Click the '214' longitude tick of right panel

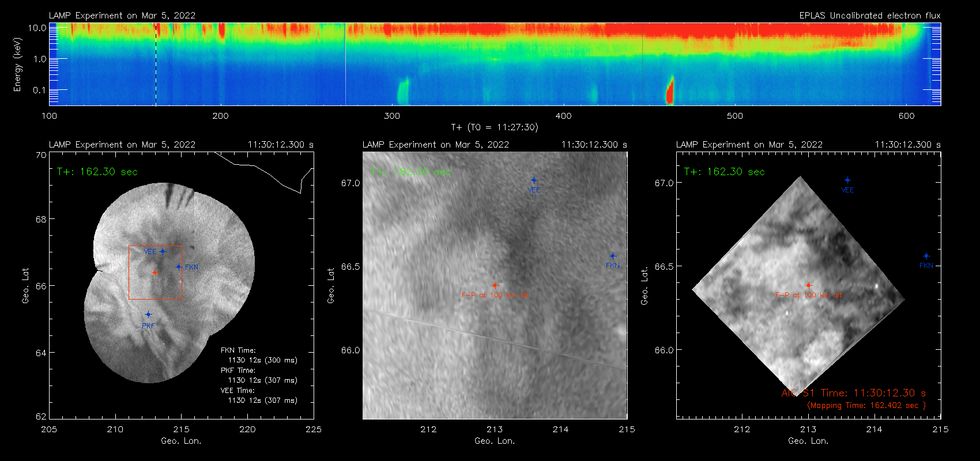click(x=875, y=429)
